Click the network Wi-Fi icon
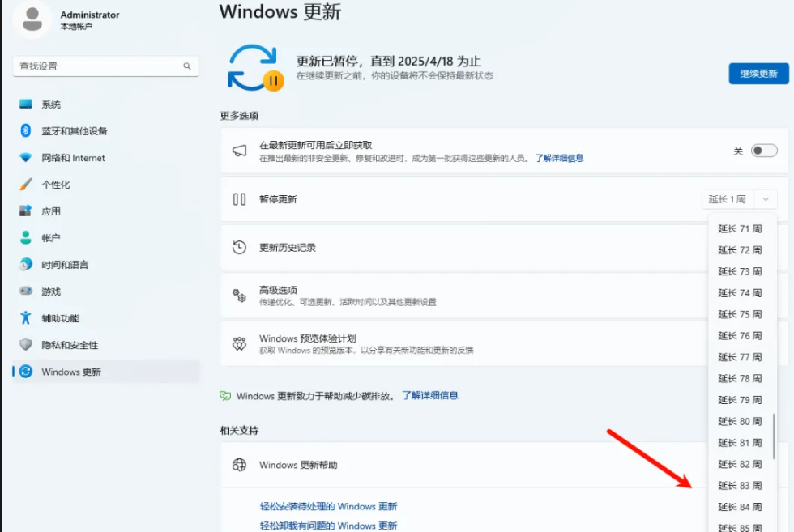This screenshot has height=532, width=794. pyautogui.click(x=26, y=157)
